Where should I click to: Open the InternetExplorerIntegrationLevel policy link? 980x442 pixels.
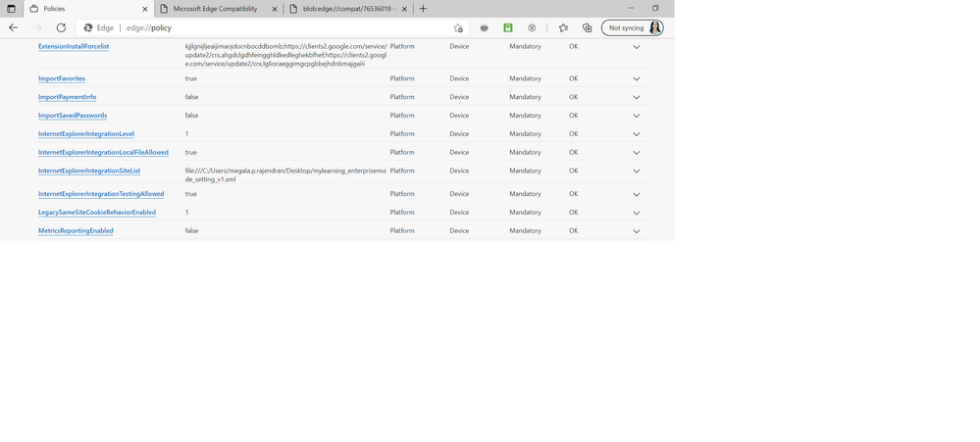point(86,133)
